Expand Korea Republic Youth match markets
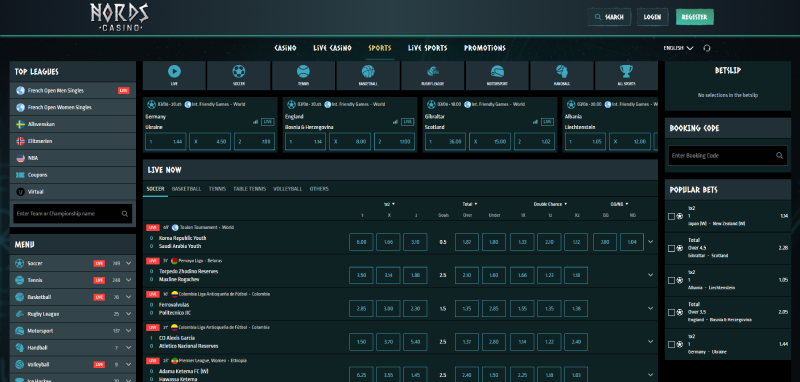This screenshot has height=382, width=800. [651, 242]
